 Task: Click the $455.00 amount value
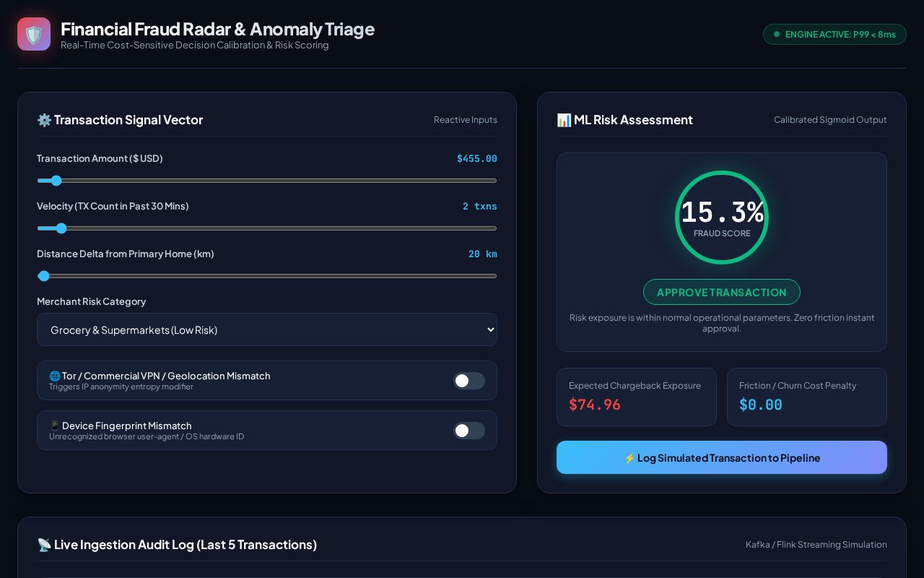pos(477,159)
